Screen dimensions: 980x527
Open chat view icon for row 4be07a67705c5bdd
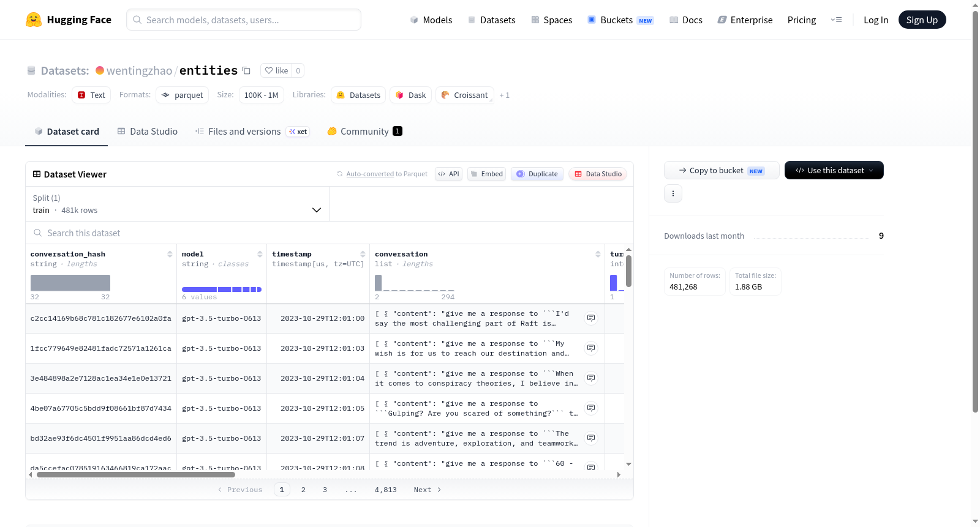click(591, 408)
